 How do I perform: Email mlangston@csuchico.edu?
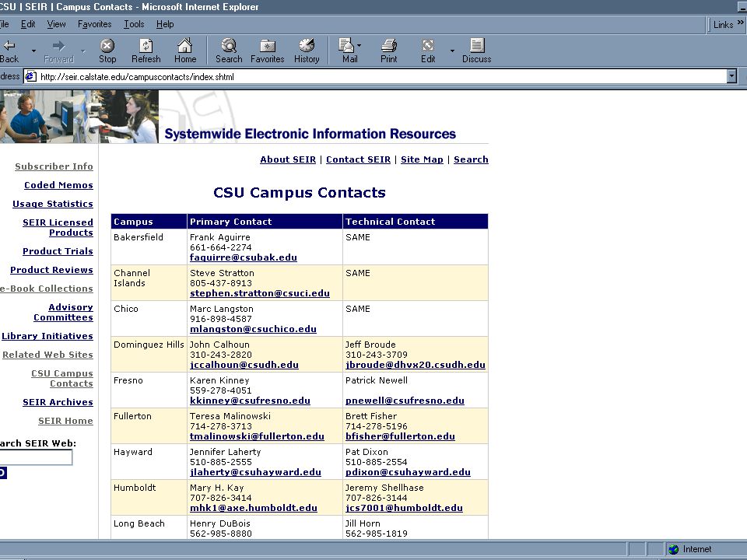253,328
